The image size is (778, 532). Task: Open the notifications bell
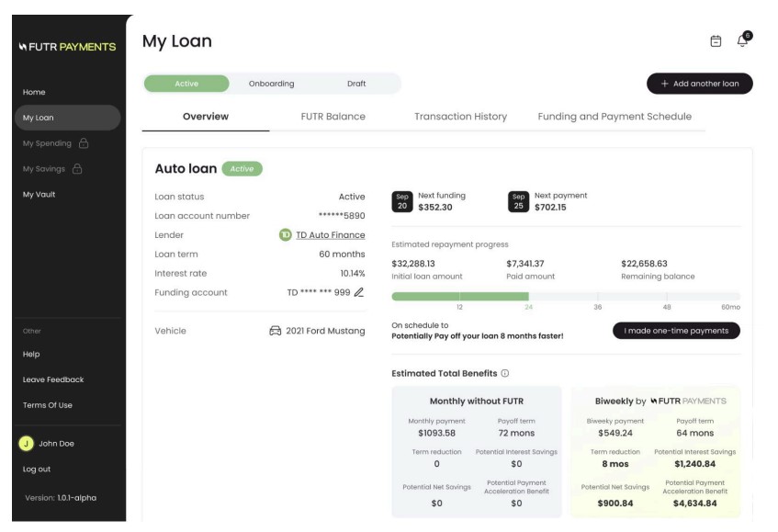[742, 40]
